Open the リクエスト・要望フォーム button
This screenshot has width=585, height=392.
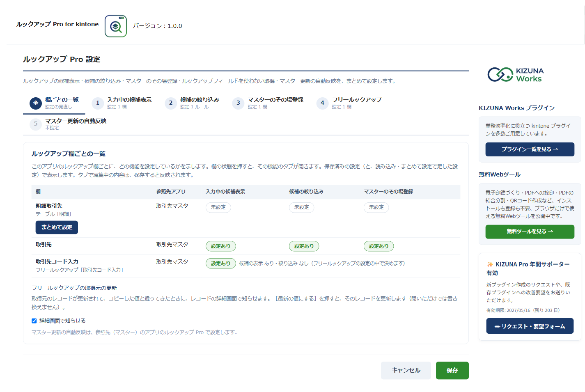click(x=530, y=326)
